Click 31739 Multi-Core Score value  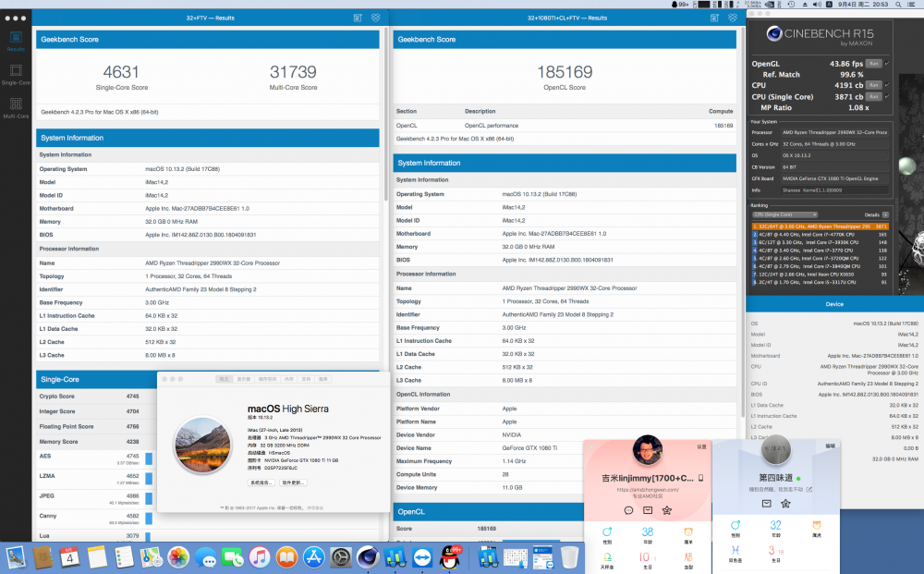(293, 72)
